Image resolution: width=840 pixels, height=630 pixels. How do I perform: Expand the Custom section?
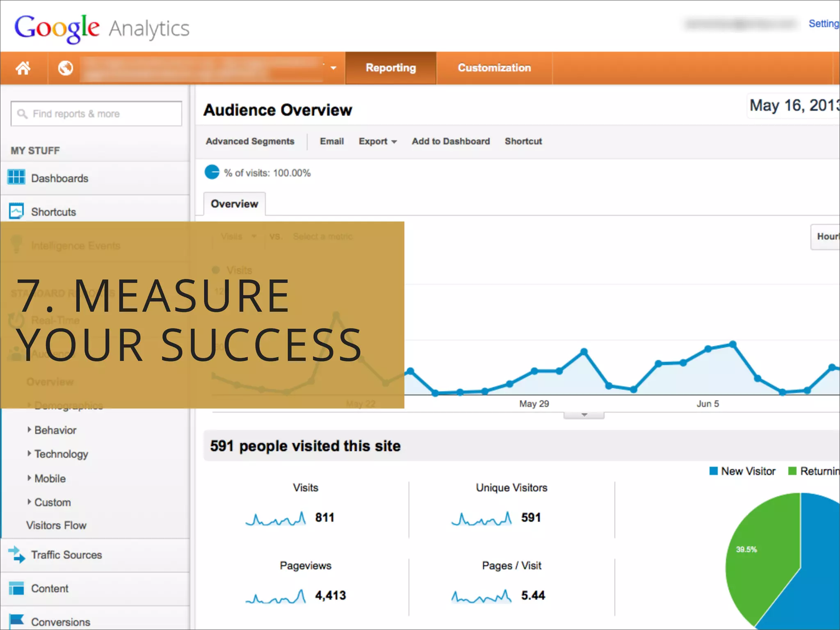click(52, 502)
